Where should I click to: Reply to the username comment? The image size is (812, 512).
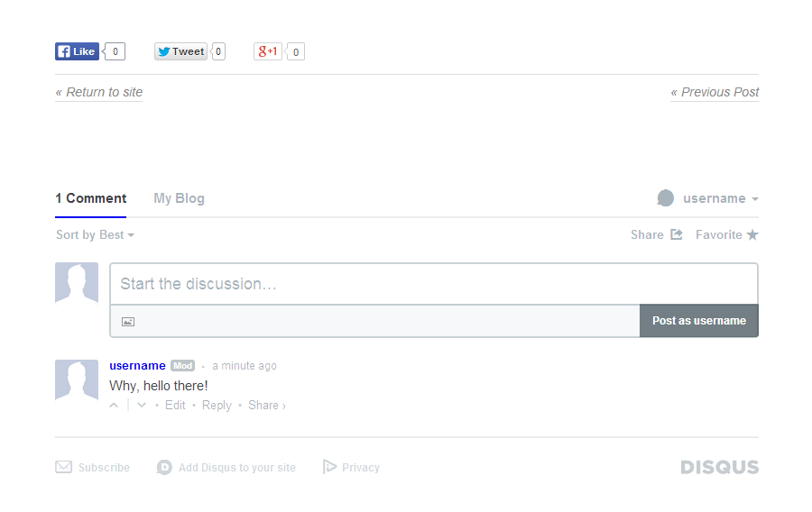coord(217,406)
